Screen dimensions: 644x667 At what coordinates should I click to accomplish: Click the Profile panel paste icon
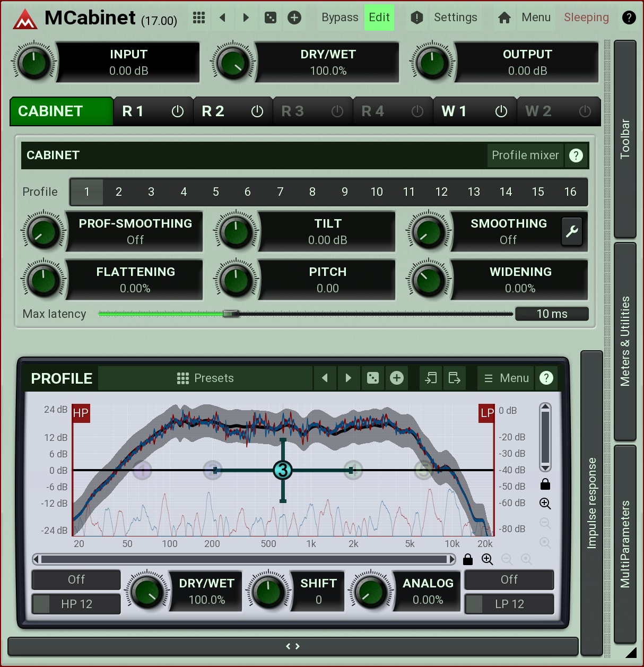click(455, 378)
